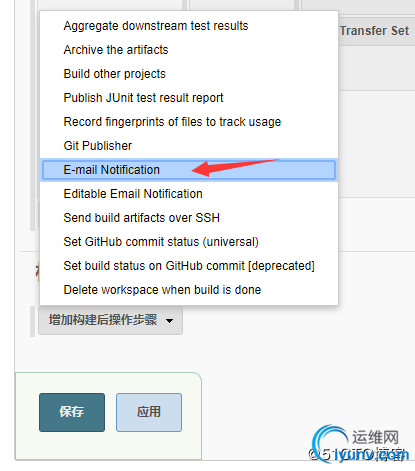The width and height of the screenshot is (415, 471).
Task: Choose Git Publisher from the menu
Action: [189, 146]
